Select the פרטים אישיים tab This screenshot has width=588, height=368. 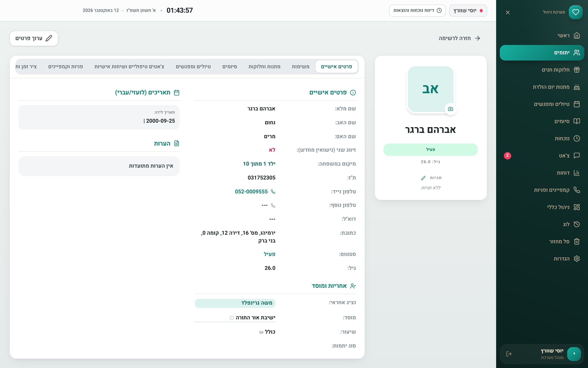(336, 66)
